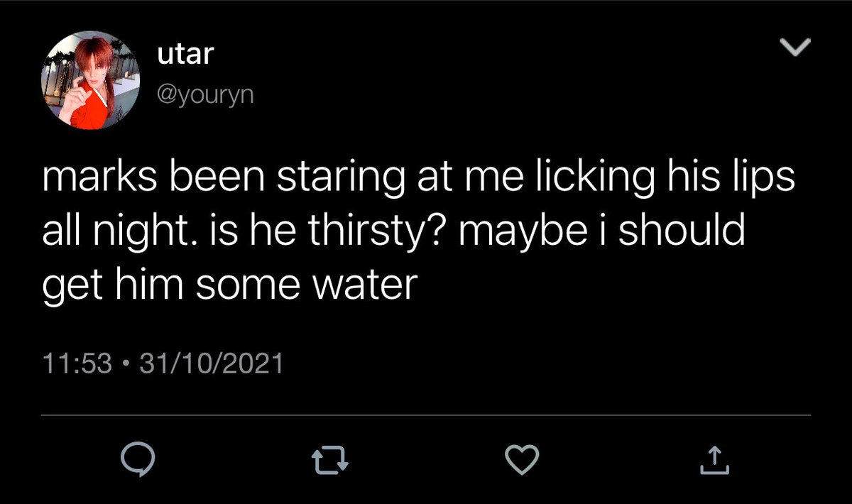Screen dimensions: 852x504
Task: Tap the speech bubble comment icon
Action: [138, 460]
